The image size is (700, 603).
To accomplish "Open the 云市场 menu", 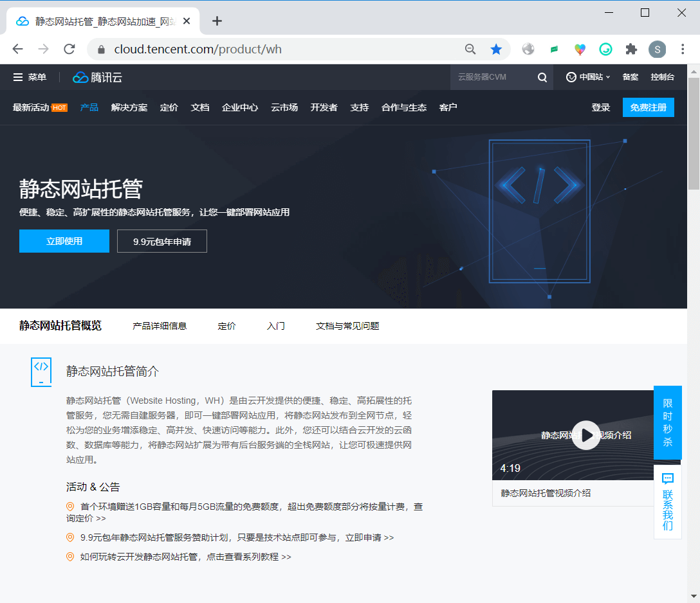I will pos(284,107).
